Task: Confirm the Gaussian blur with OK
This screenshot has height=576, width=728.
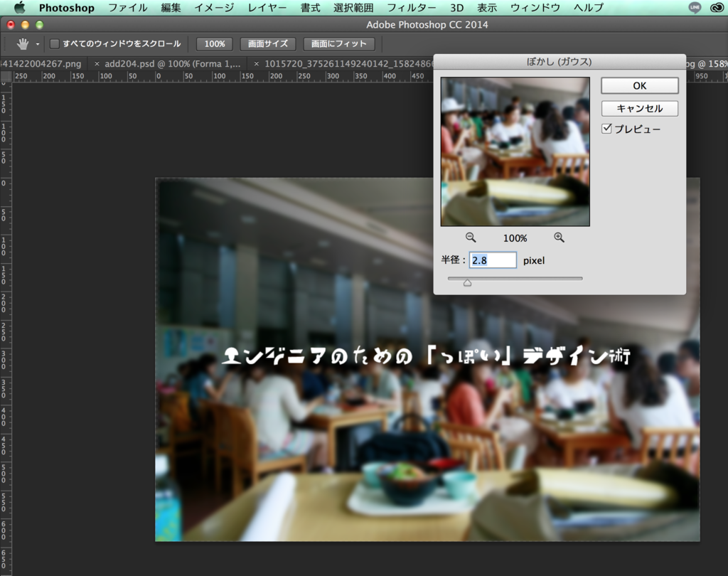Action: 639,85
